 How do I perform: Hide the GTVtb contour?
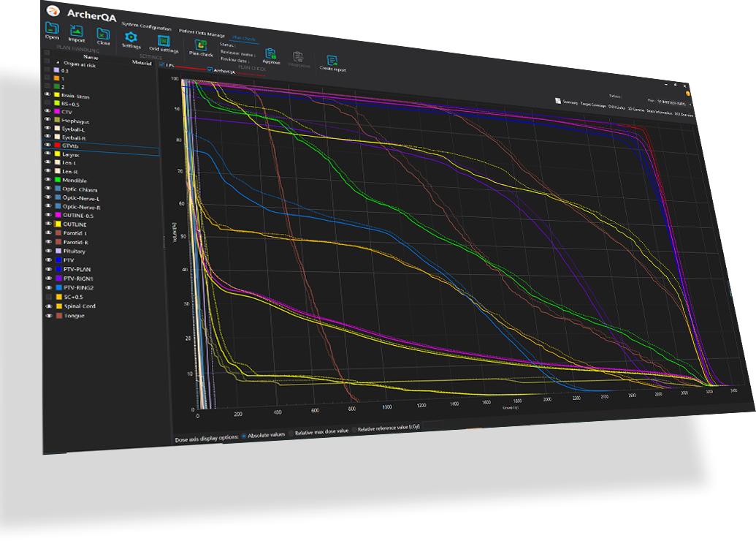point(47,145)
